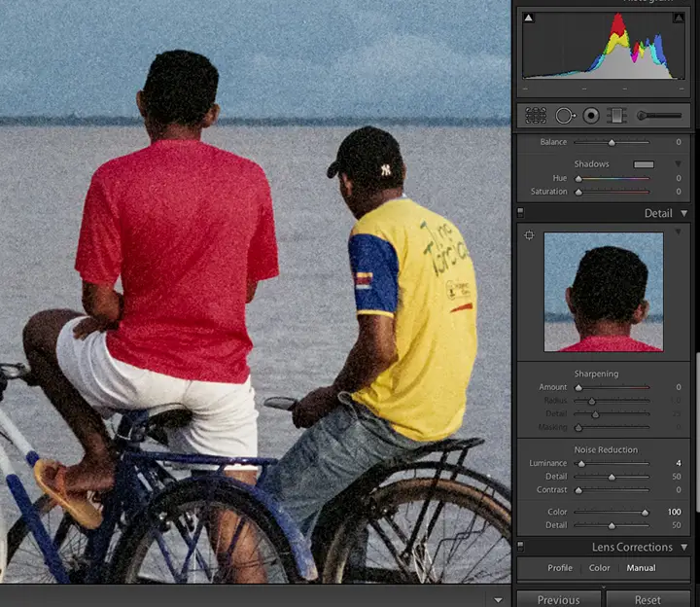Toggle highlight clipping indicator in histogram

679,18
